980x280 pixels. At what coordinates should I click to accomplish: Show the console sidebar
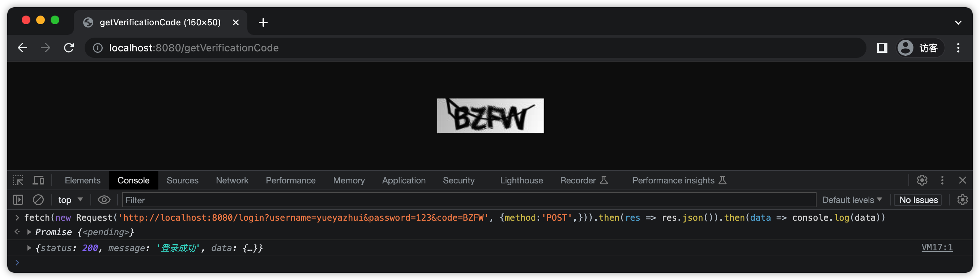tap(18, 200)
